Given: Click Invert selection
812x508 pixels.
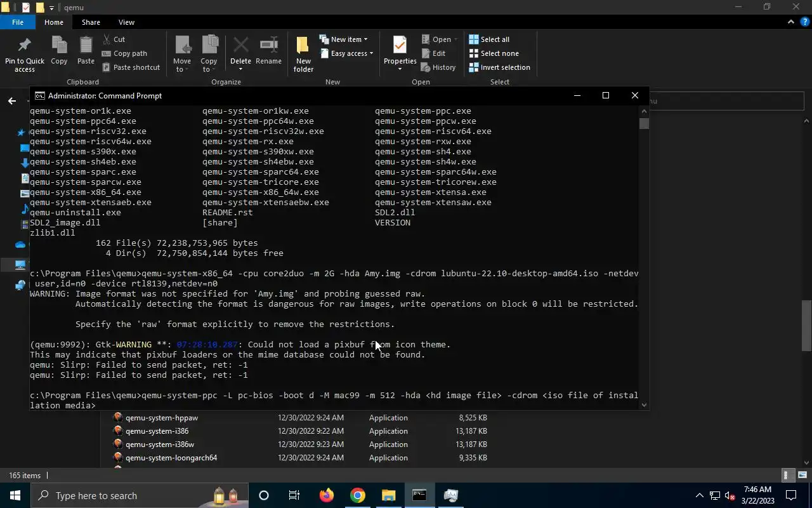Looking at the screenshot, I should (499, 67).
